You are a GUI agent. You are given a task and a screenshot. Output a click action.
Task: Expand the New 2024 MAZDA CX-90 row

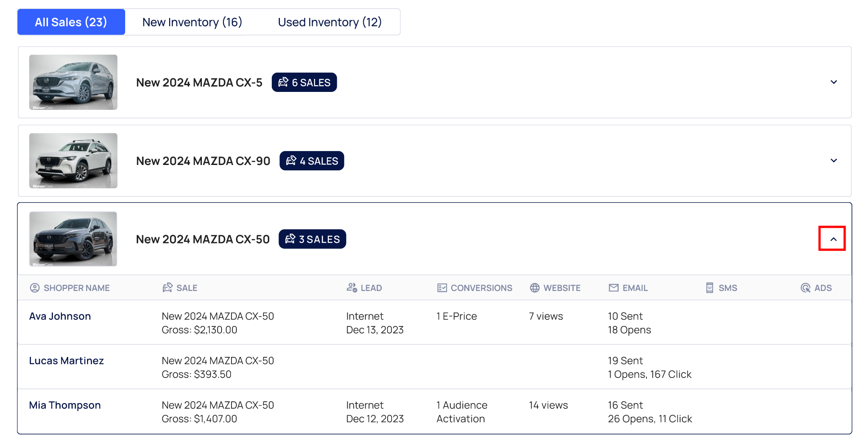833,161
